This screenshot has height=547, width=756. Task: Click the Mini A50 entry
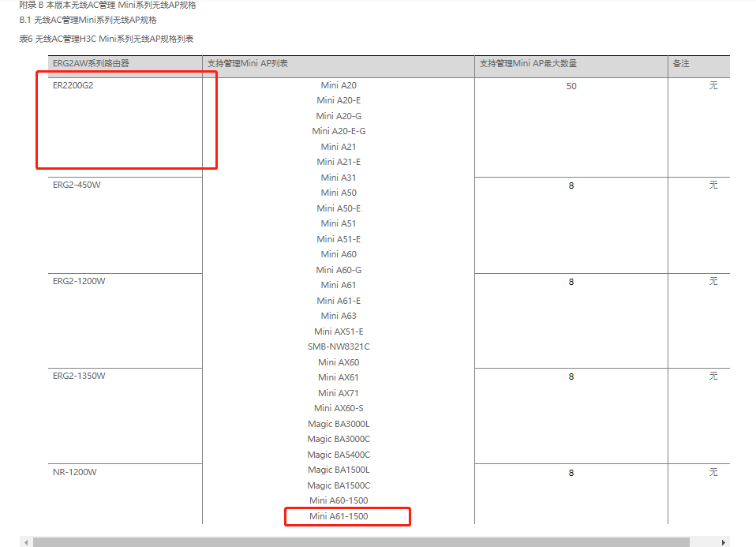(x=339, y=193)
